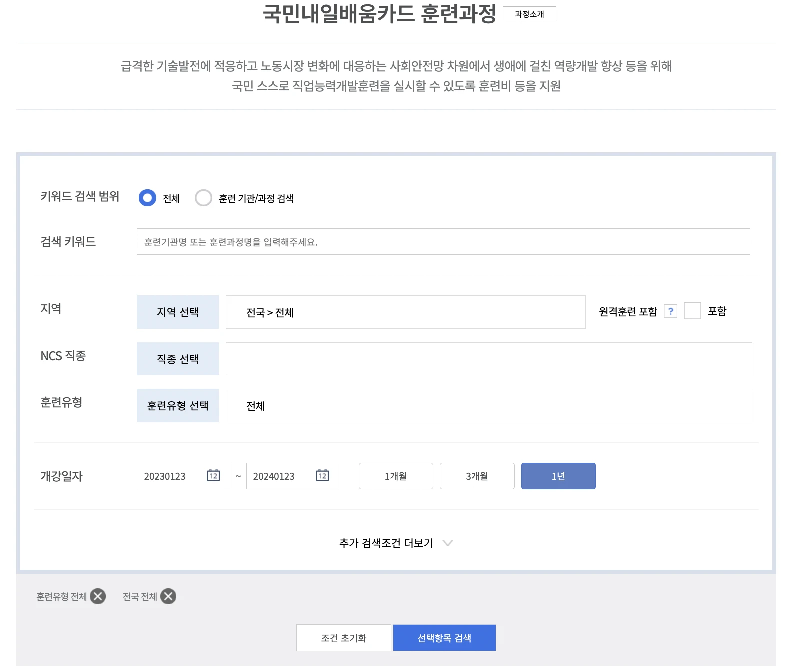The image size is (806, 672).
Task: Click the 과정소개 course introduction button
Action: [530, 14]
